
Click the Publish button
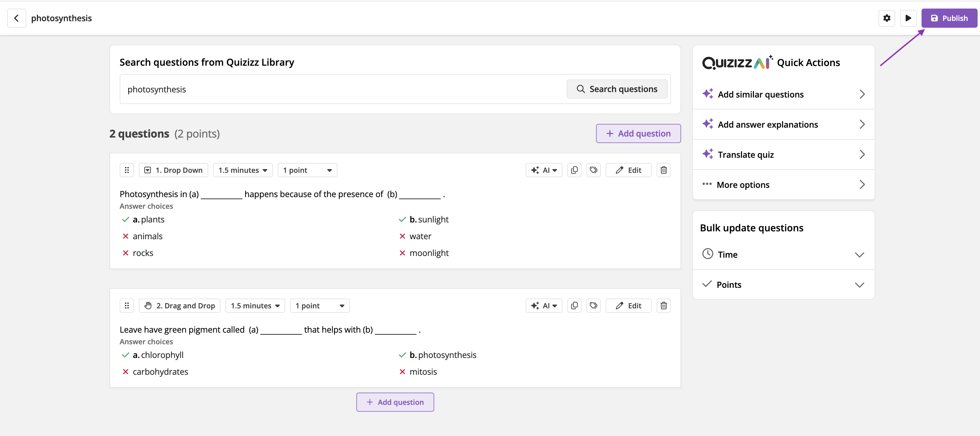[949, 18]
